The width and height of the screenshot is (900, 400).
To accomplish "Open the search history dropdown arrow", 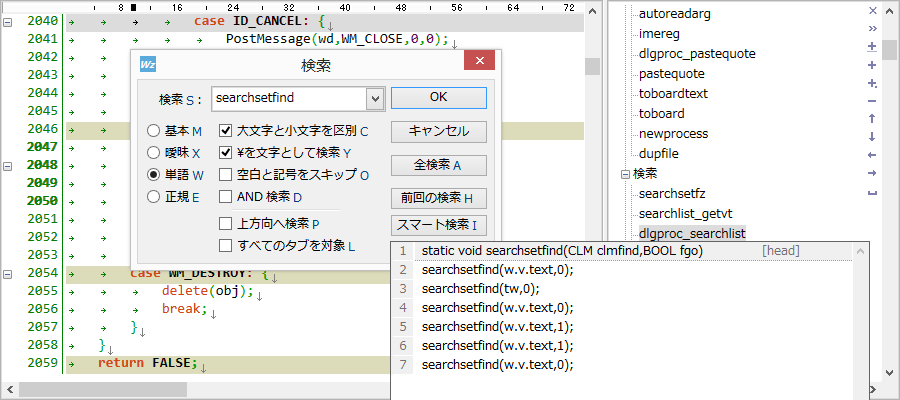I will 375,99.
